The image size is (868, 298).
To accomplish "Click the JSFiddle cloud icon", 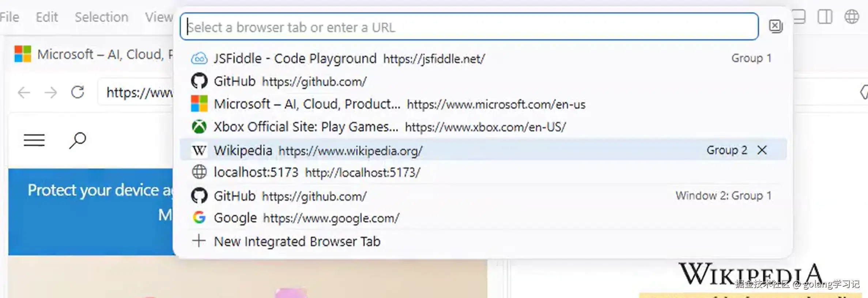I will click(x=199, y=59).
